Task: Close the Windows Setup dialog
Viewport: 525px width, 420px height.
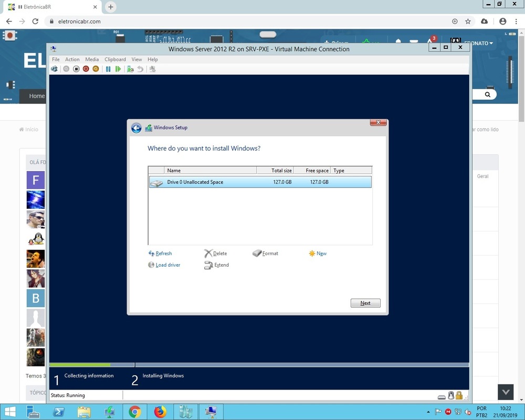Action: (x=379, y=122)
